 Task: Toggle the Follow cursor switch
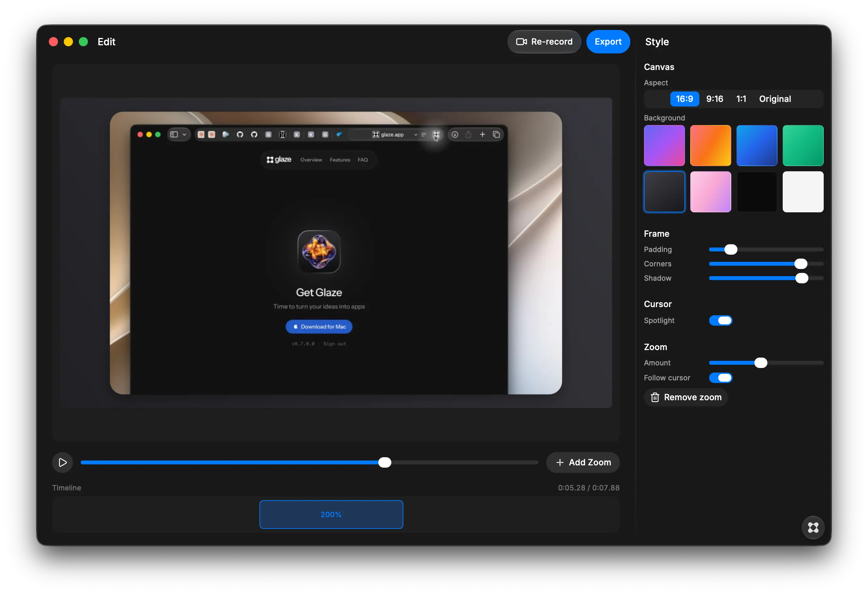coord(721,378)
